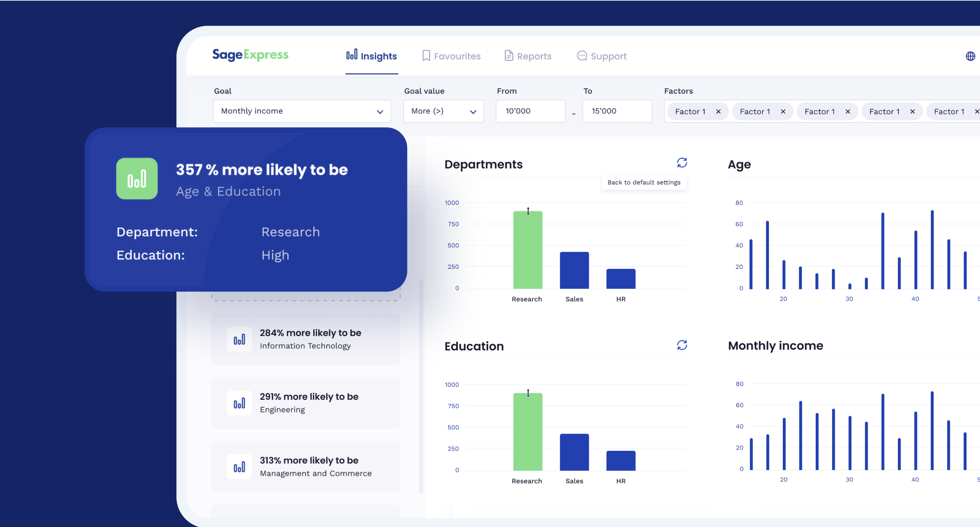Remove the fourth Factor 1 chip

(912, 112)
